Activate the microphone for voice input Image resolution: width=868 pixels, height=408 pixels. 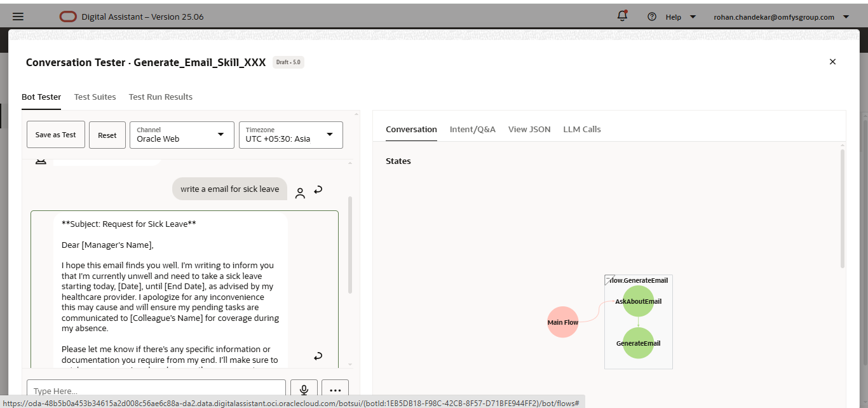coord(304,389)
